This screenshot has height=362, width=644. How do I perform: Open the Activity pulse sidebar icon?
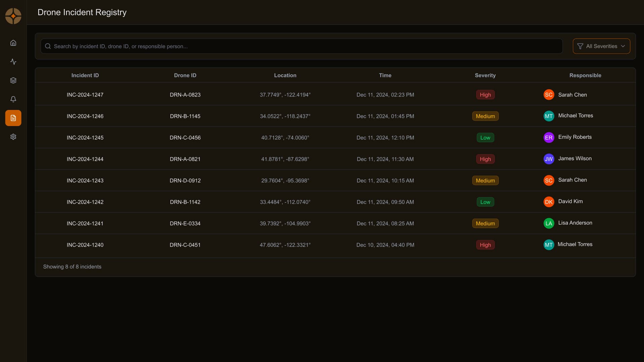click(x=13, y=62)
